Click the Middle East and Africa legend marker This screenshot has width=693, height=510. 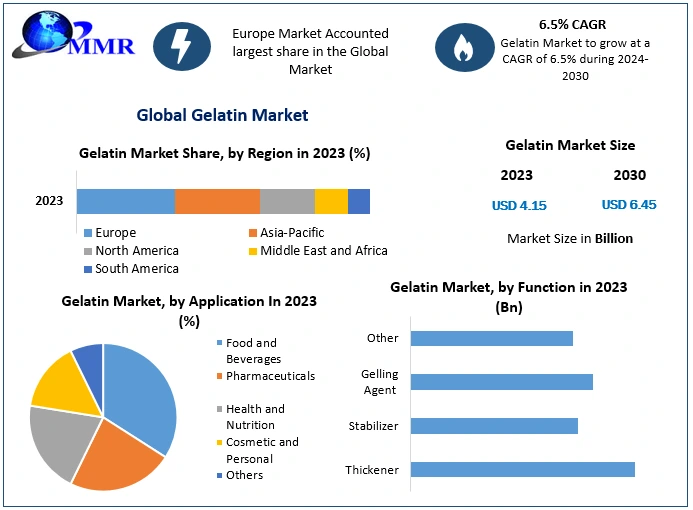pyautogui.click(x=252, y=251)
